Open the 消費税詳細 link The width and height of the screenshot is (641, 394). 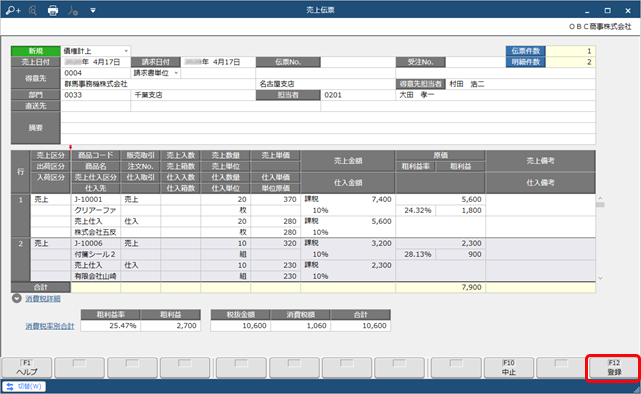click(43, 299)
